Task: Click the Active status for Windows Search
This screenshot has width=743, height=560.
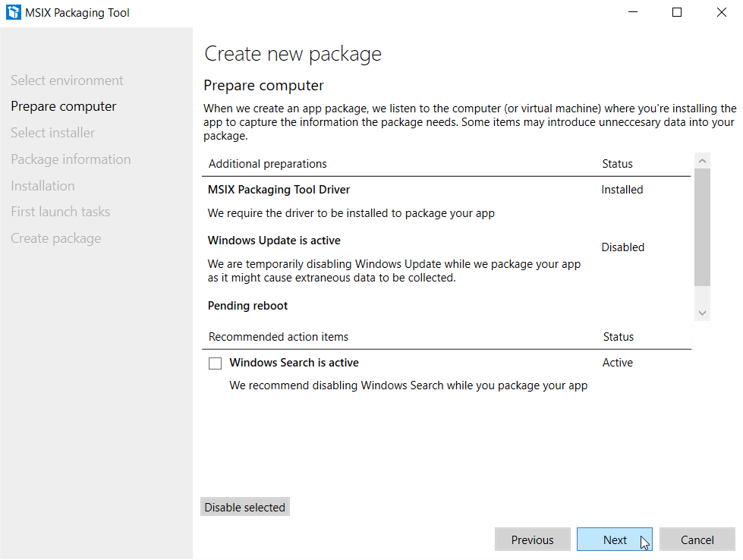Action: click(x=618, y=363)
